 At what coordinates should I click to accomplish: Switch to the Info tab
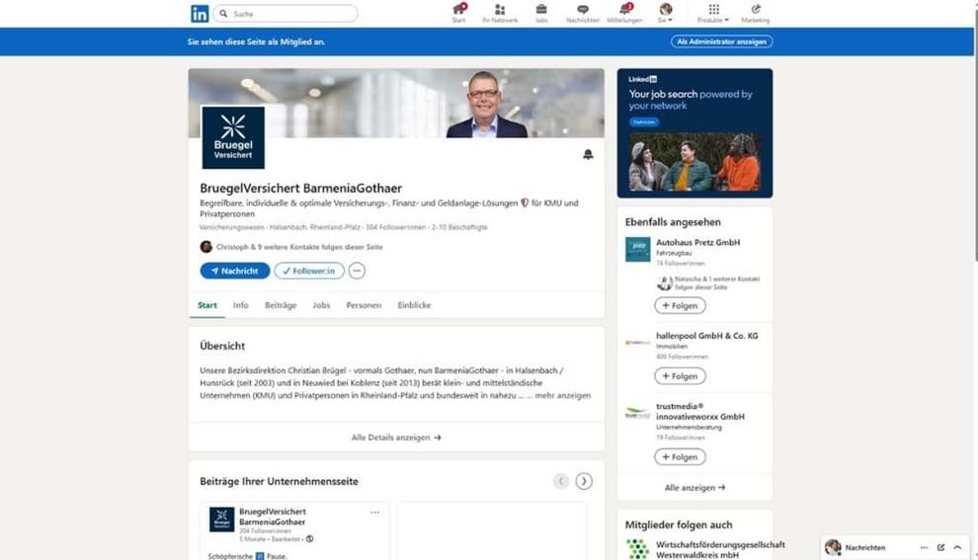tap(241, 305)
